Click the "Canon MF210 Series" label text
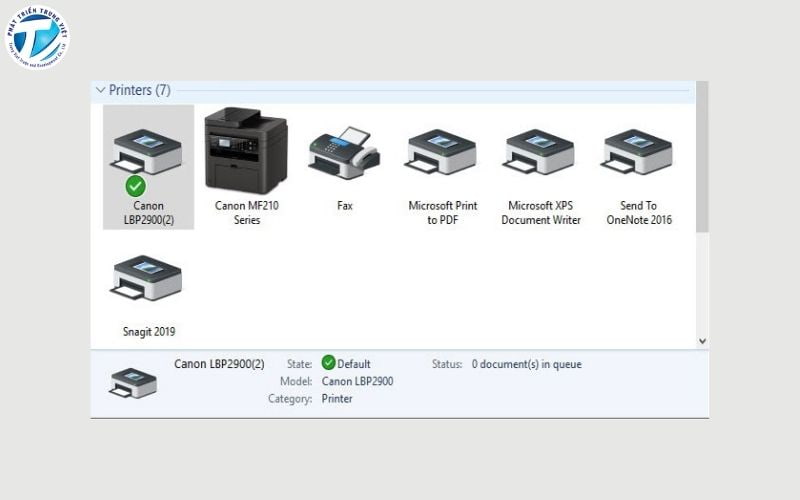Viewport: 800px width, 500px height. click(x=246, y=213)
